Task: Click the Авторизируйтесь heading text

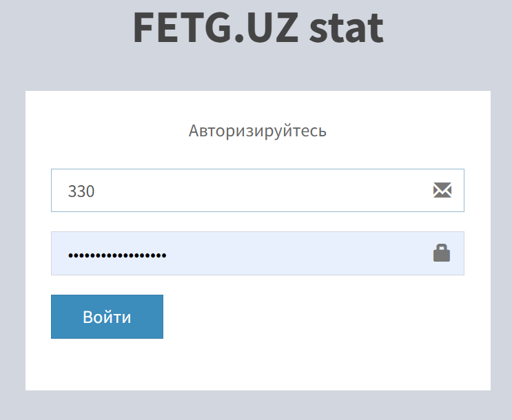Action: pos(257,131)
